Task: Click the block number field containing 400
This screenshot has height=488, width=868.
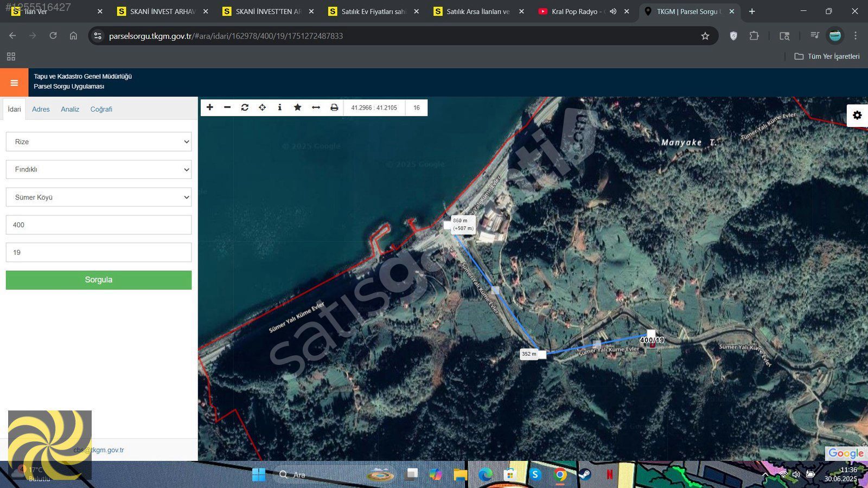Action: [99, 225]
